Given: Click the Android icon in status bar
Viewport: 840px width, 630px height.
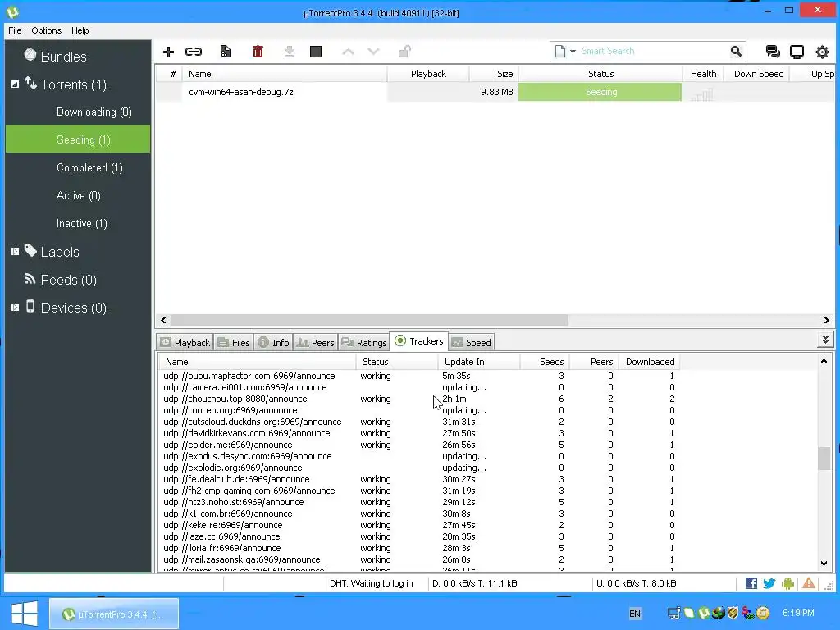Looking at the screenshot, I should click(787, 583).
